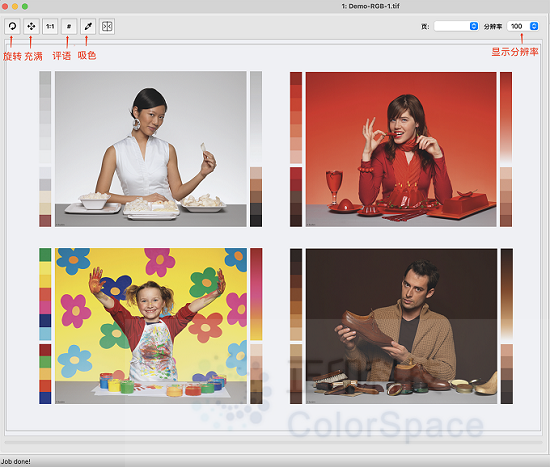Click the dark blue patch beside the flower photo
The width and height of the screenshot is (550, 467).
45,320
